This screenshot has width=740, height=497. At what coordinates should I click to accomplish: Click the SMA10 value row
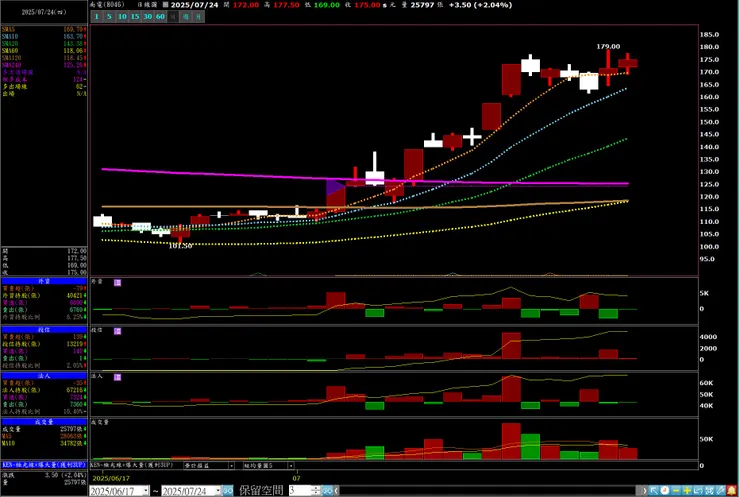44,36
